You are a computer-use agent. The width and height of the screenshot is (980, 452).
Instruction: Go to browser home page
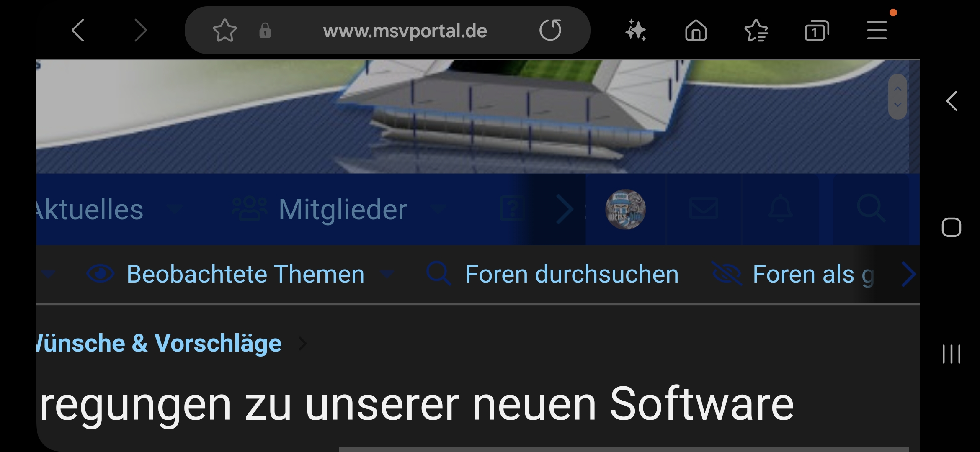point(696,31)
